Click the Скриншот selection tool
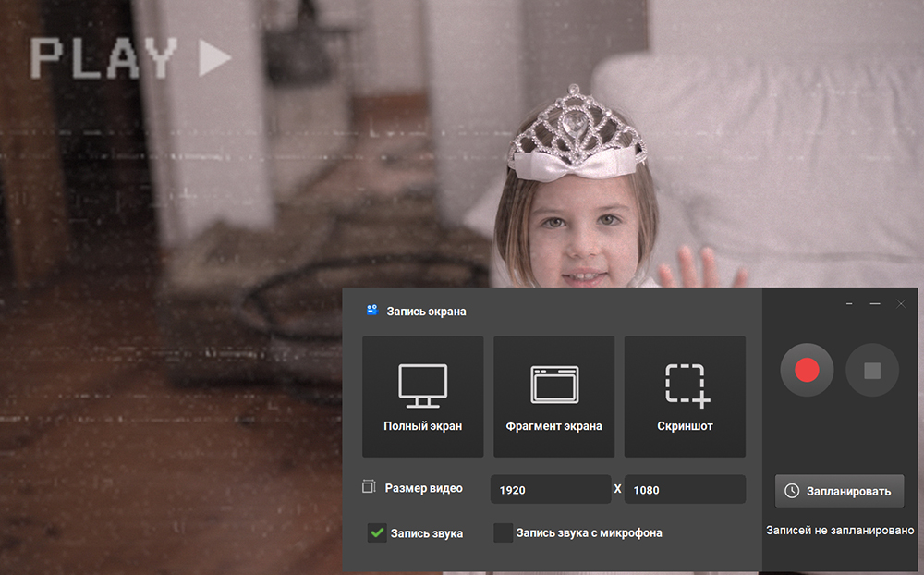The width and height of the screenshot is (924, 575). [685, 397]
